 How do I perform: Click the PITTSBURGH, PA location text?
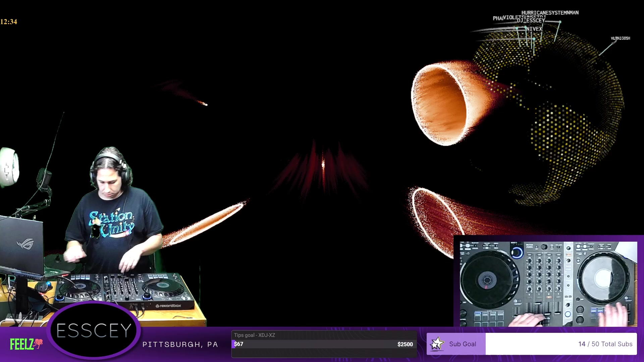click(180, 345)
